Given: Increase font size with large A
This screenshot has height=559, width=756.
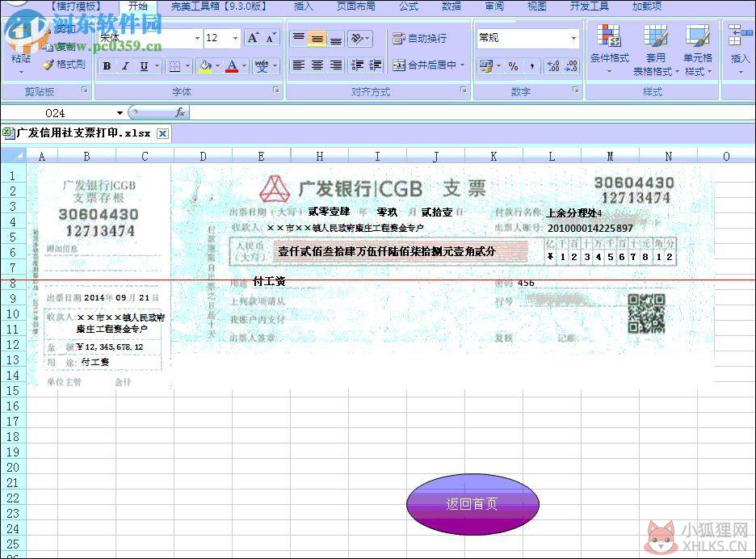Looking at the screenshot, I should pos(253,38).
